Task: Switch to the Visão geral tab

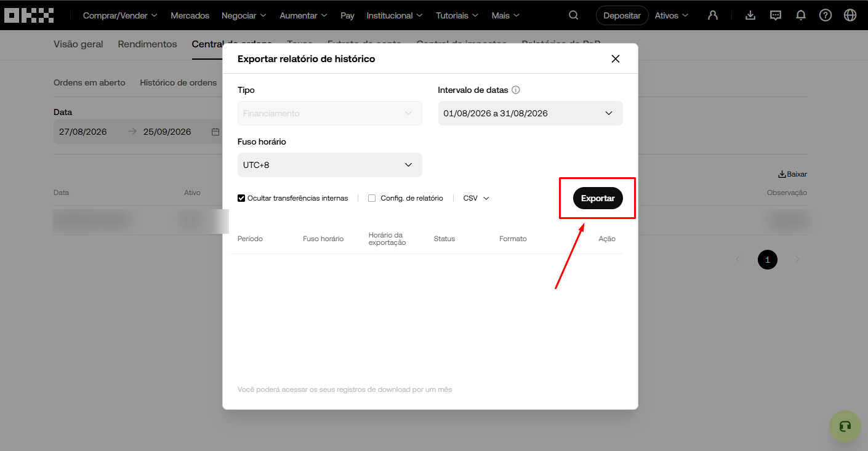Action: point(78,44)
